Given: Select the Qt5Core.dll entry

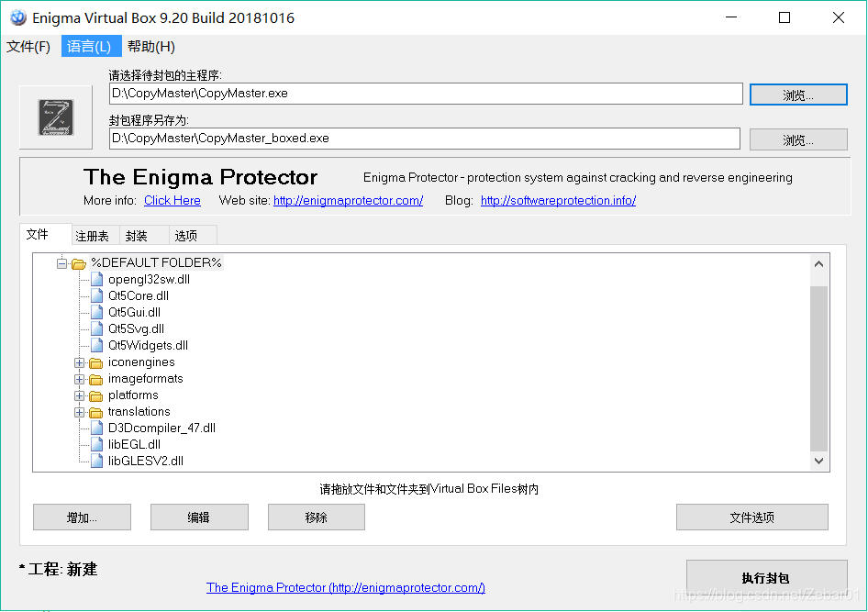Looking at the screenshot, I should 139,296.
